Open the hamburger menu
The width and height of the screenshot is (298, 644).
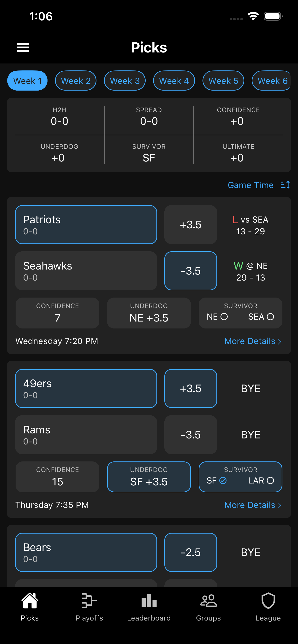pyautogui.click(x=23, y=47)
